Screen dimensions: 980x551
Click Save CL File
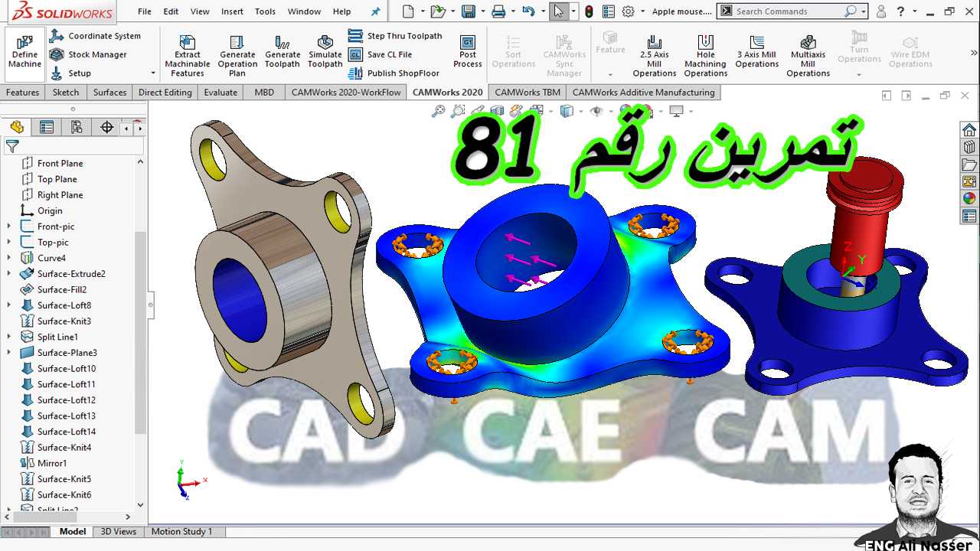381,54
